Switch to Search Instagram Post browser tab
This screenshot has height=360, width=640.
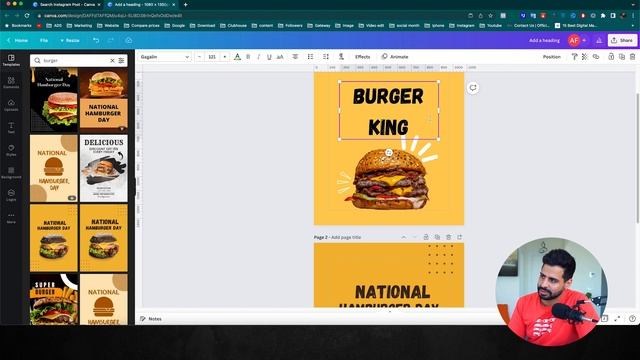(x=67, y=4)
